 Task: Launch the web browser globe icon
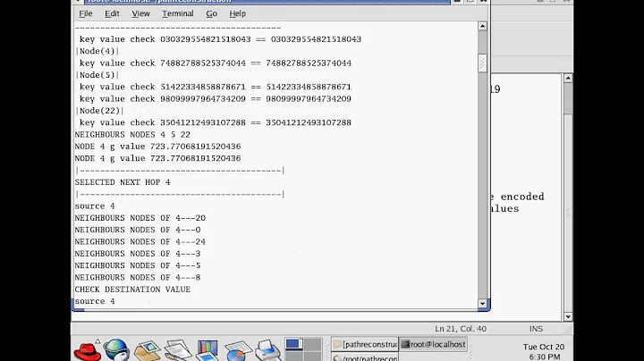(x=116, y=350)
